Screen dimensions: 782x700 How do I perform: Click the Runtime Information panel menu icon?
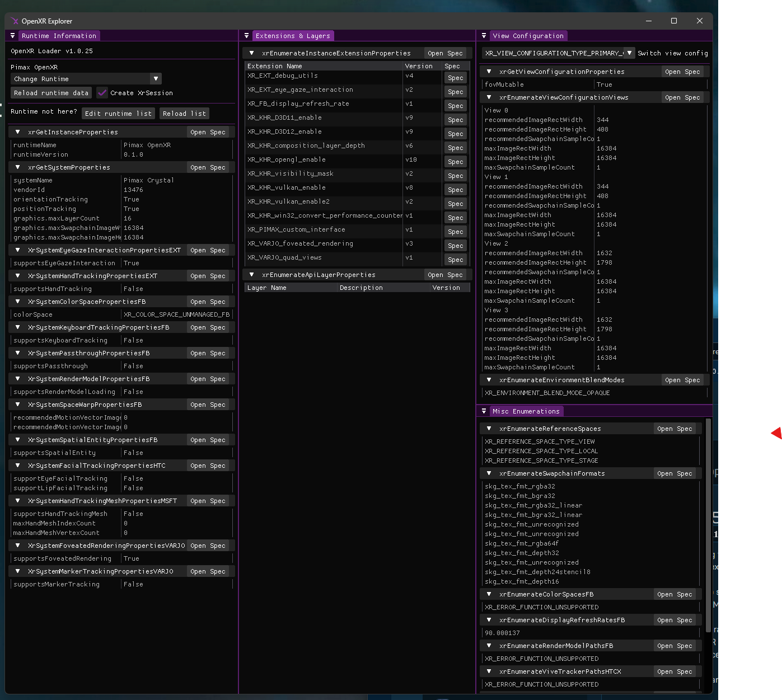(12, 36)
